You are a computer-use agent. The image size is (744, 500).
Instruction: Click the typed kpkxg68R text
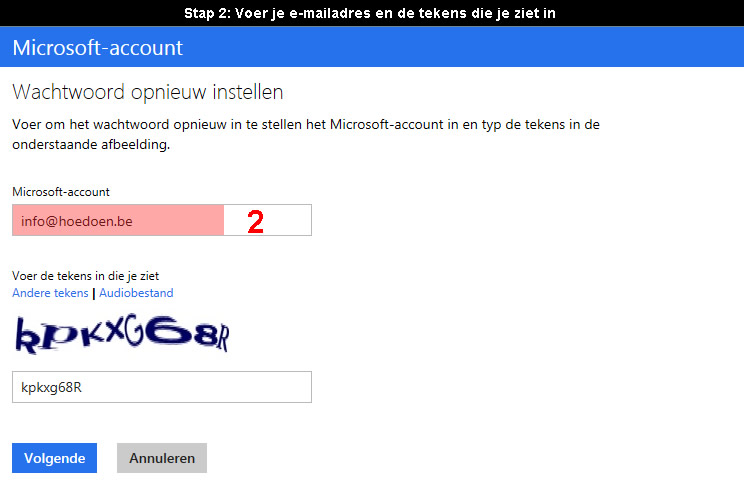(51, 388)
